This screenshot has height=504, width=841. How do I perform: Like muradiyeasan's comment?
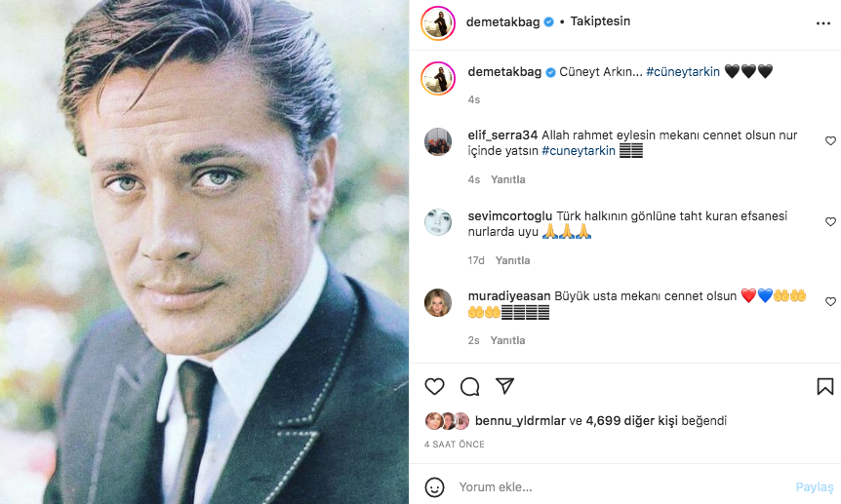pyautogui.click(x=830, y=302)
